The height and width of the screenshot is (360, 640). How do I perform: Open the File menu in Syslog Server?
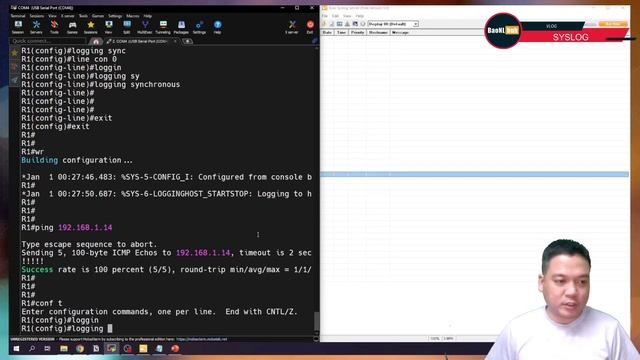coord(325,16)
